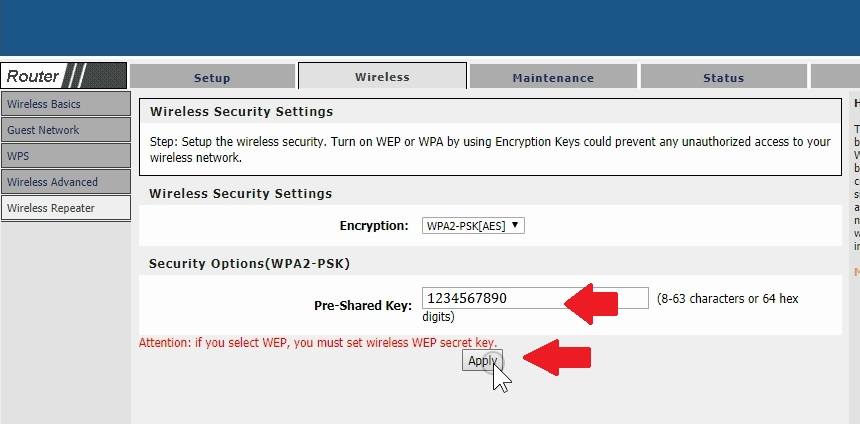Go to the Maintenance tab
This screenshot has width=860, height=424.
[x=553, y=77]
